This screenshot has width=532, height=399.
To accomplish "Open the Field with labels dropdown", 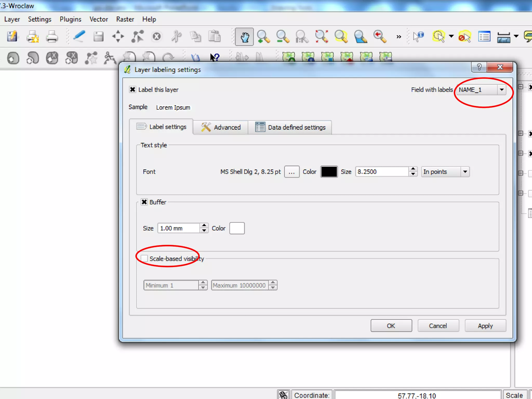I will tap(502, 90).
